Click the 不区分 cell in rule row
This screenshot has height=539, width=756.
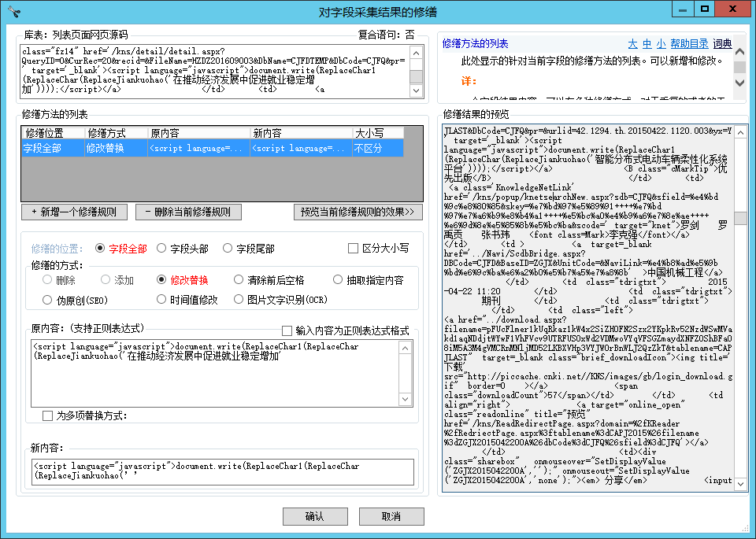coord(378,148)
